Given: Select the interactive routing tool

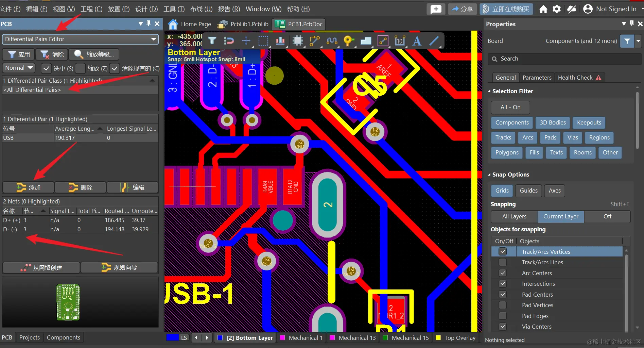Looking at the screenshot, I should pyautogui.click(x=314, y=41).
